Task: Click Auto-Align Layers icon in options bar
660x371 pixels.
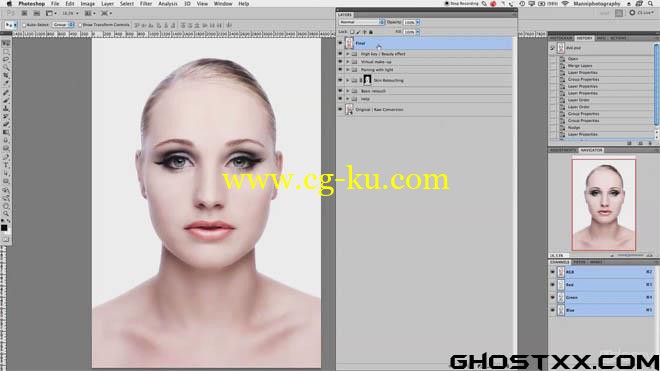Action: click(x=229, y=25)
